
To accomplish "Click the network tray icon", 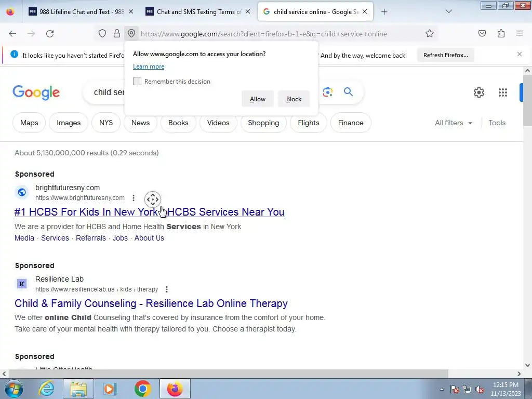I will (467, 390).
